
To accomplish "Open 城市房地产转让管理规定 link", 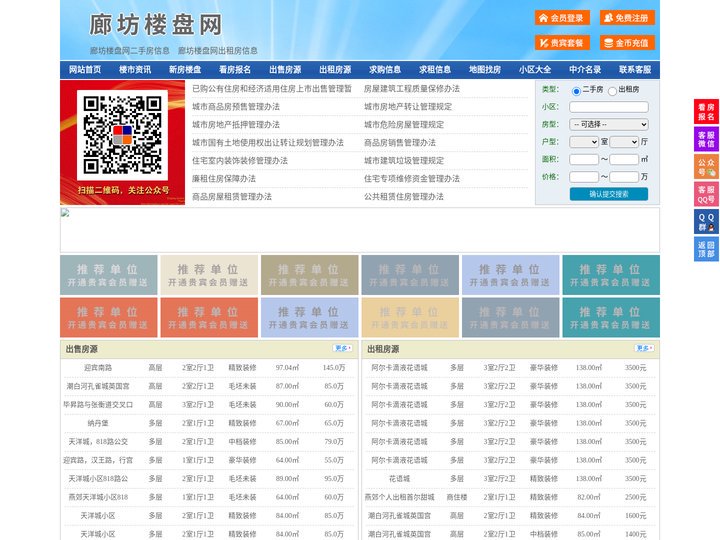I will (x=408, y=107).
